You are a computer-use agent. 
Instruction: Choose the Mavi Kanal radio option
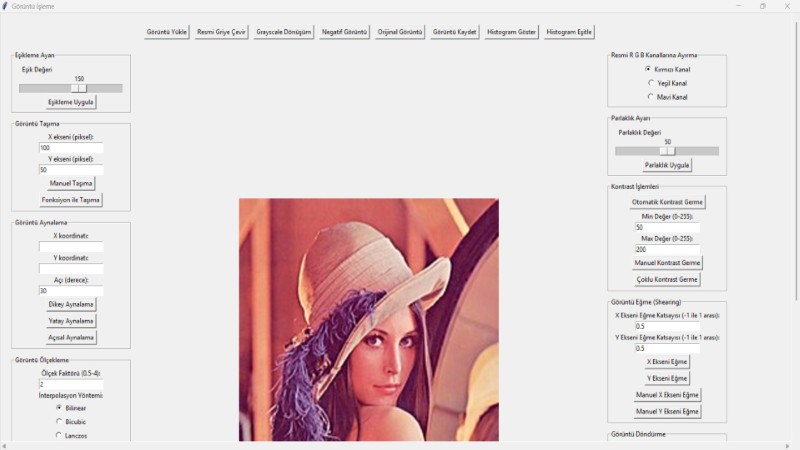651,97
